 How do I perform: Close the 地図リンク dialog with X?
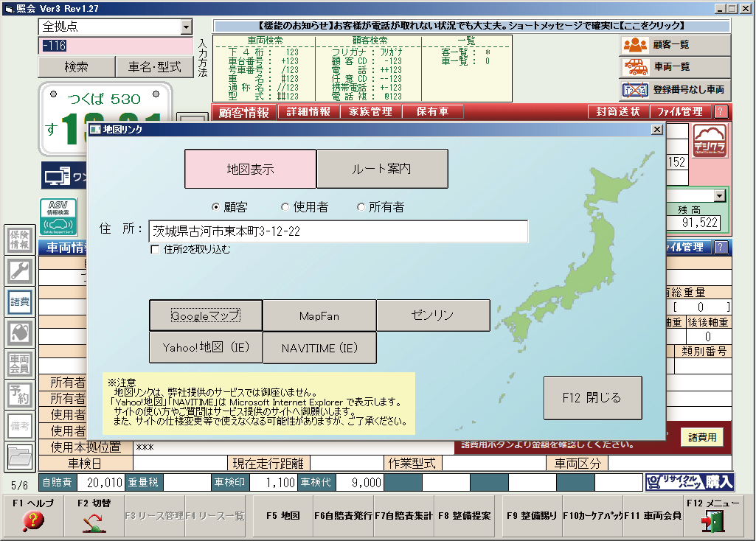pyautogui.click(x=656, y=130)
